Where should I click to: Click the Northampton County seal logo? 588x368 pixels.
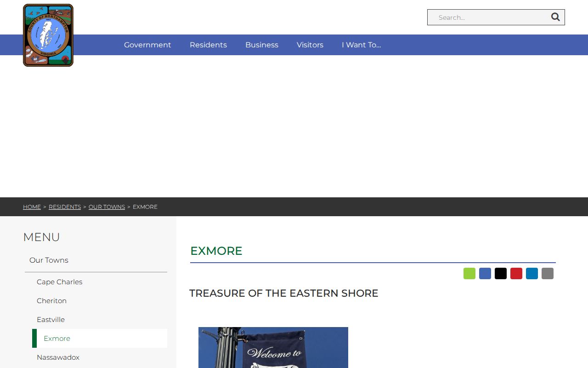pos(48,35)
